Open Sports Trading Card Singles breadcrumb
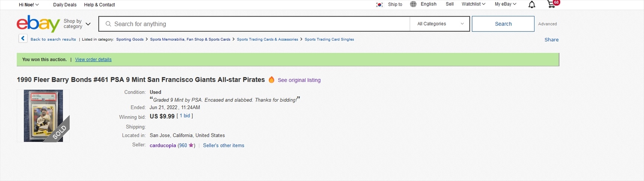The height and width of the screenshot is (181, 644). pyautogui.click(x=329, y=40)
